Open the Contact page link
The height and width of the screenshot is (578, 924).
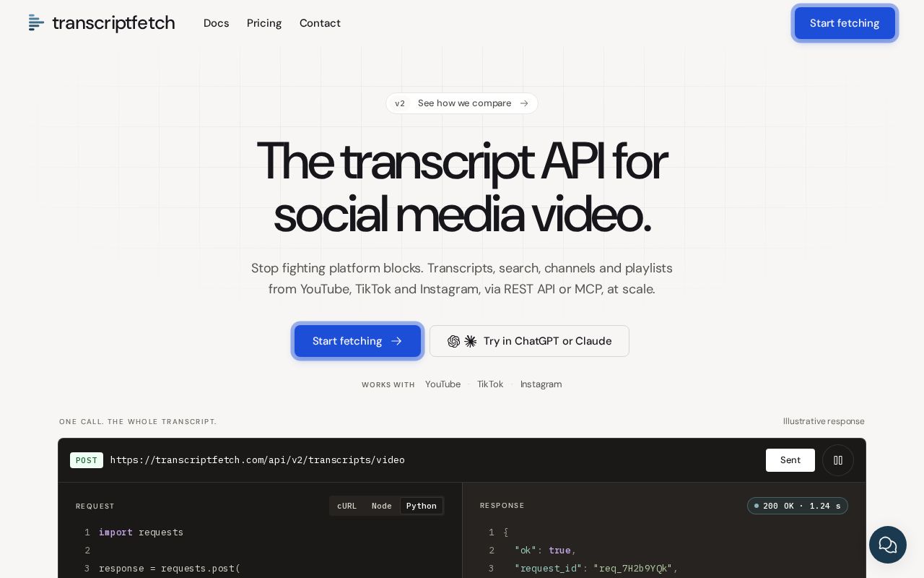click(x=320, y=23)
